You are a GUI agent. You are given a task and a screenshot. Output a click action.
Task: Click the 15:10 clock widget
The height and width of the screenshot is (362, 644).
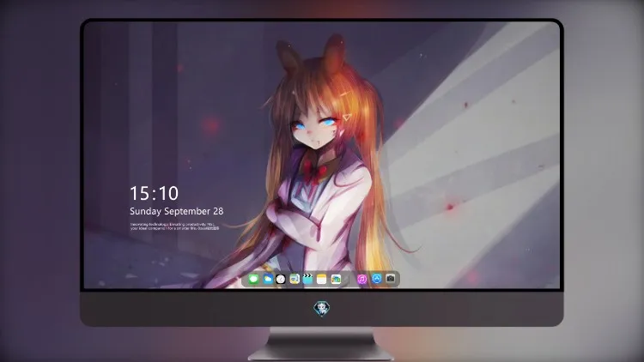click(154, 193)
